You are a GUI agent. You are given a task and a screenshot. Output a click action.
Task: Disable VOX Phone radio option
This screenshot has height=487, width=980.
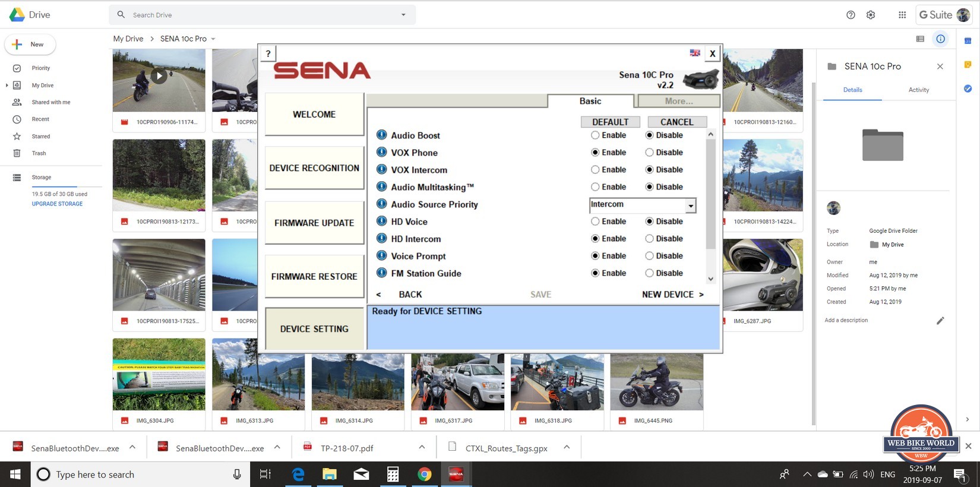[x=650, y=153]
